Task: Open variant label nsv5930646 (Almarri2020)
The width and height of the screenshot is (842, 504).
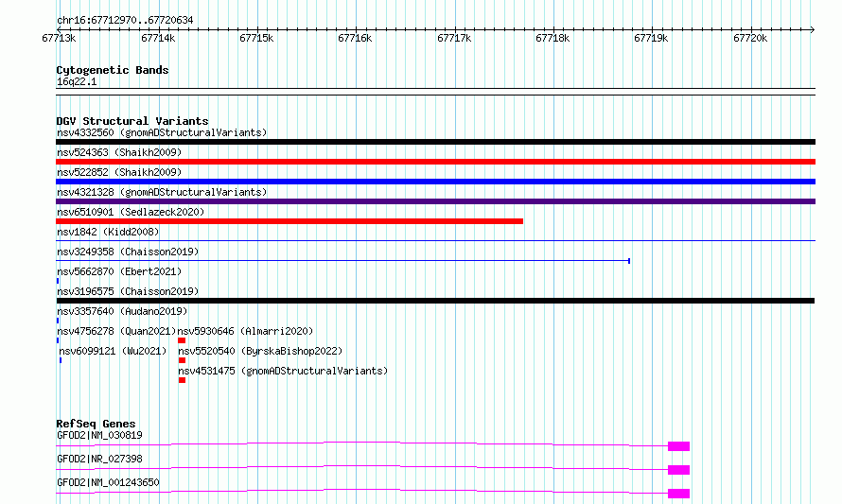Action: [x=245, y=331]
